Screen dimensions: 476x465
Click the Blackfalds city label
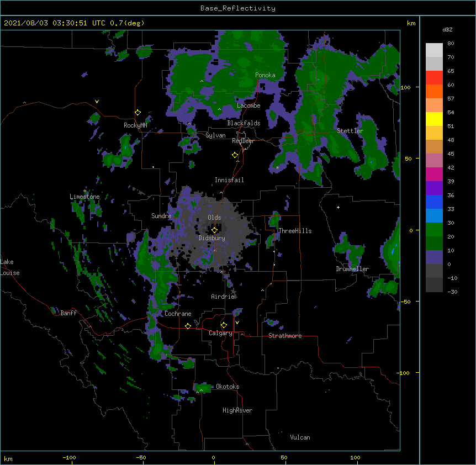[244, 123]
